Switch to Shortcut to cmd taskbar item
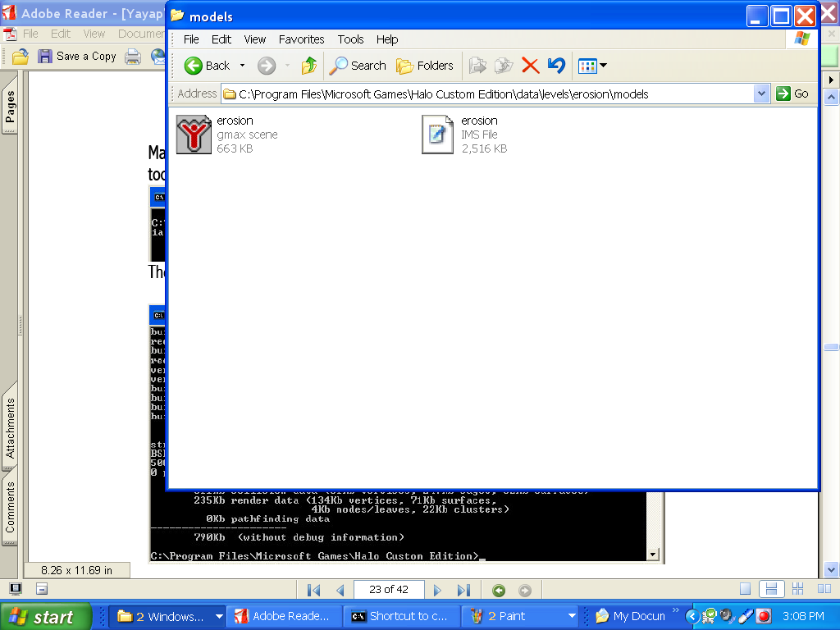This screenshot has height=630, width=840. [x=399, y=616]
